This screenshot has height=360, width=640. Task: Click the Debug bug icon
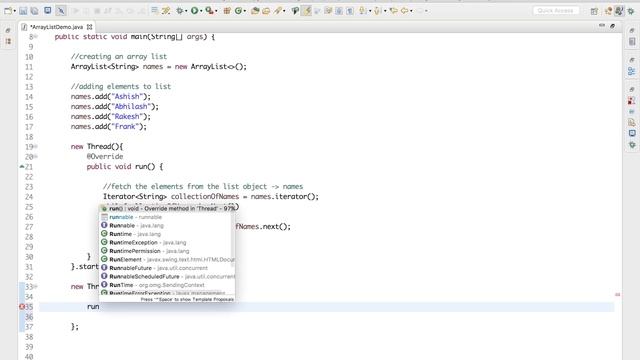pyautogui.click(x=179, y=11)
